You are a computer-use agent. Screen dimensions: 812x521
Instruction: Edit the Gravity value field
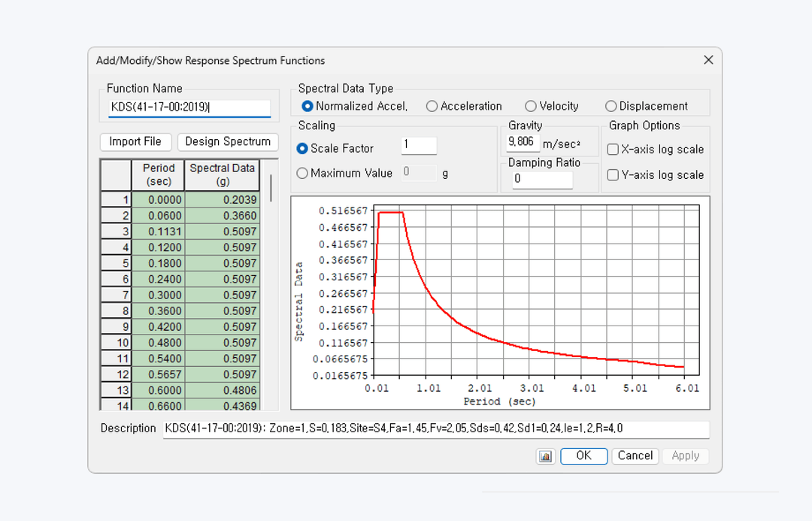[x=522, y=142]
